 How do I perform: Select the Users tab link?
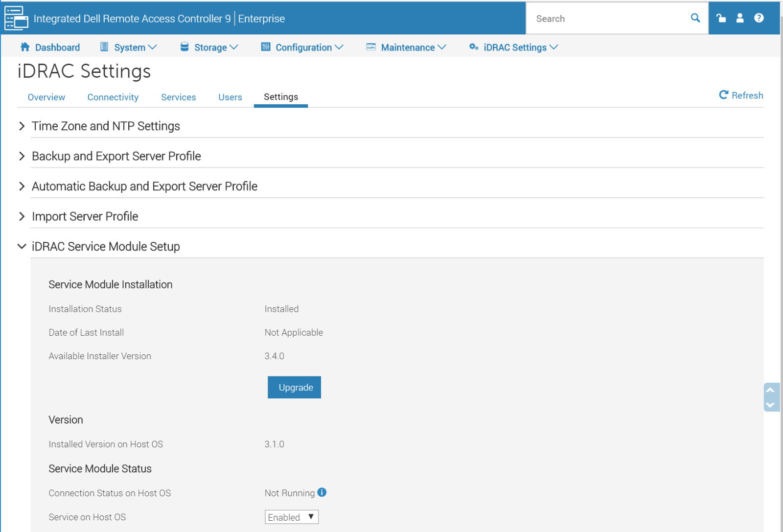click(x=230, y=97)
